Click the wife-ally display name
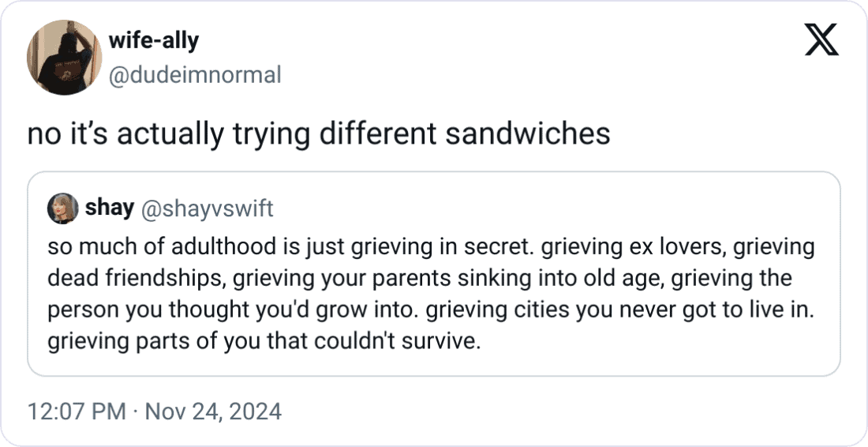This screenshot has width=868, height=447. [153, 40]
